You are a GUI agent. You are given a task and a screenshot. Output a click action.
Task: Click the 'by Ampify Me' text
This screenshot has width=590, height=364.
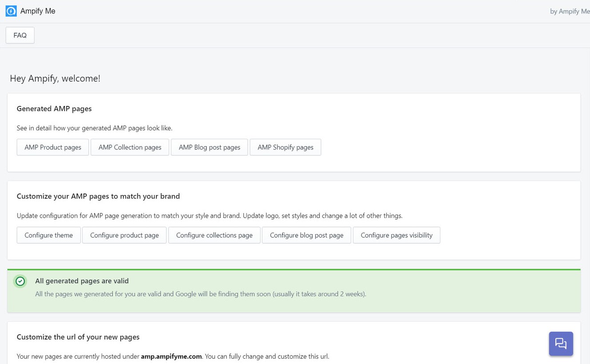[x=570, y=12]
